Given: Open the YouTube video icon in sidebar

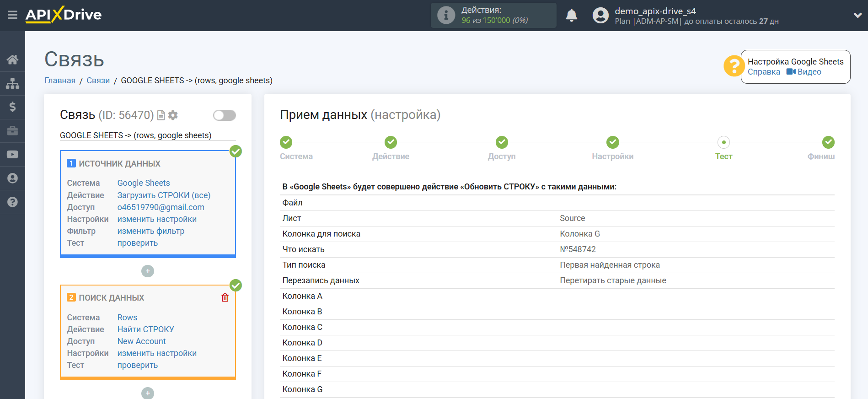Looking at the screenshot, I should coord(12,155).
